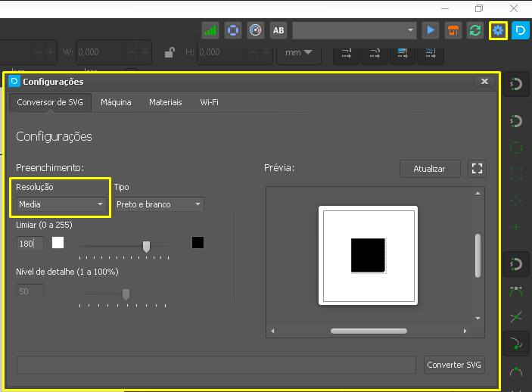
Task: Expand preview with fullscreen icon
Action: click(x=477, y=169)
